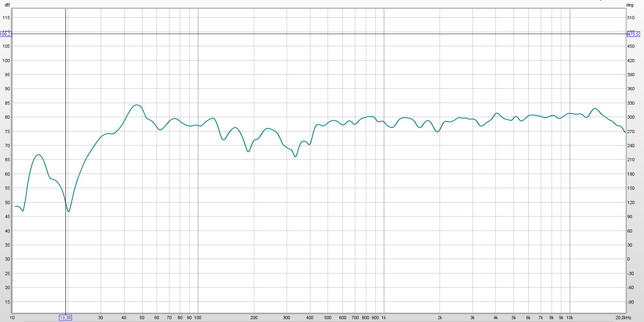This screenshot has height=322, width=644.
Task: Click the 510 label on the degree axis
Action: pos(631,18)
